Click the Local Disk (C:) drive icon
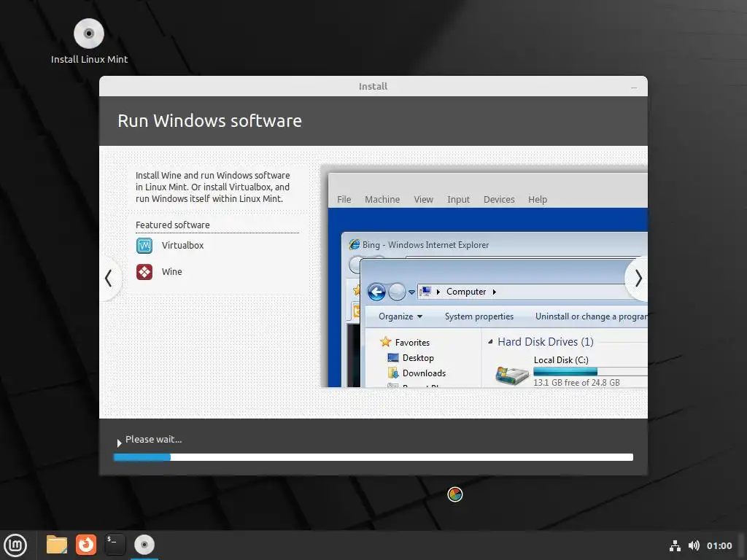 [512, 376]
